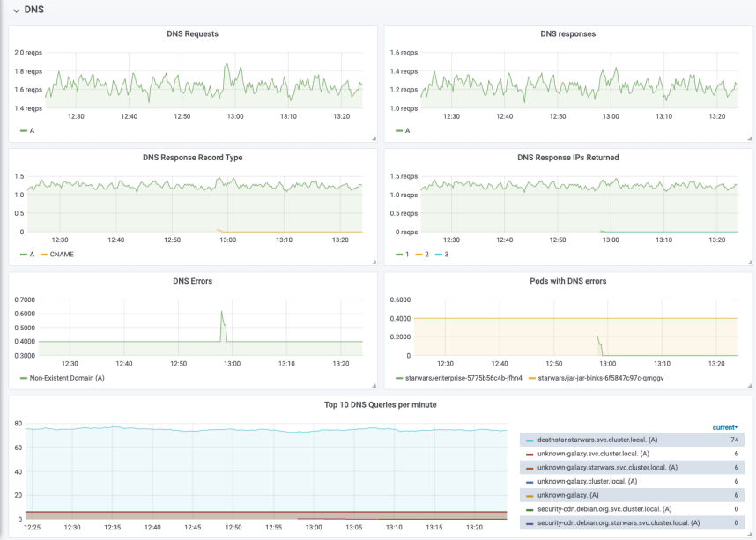The width and height of the screenshot is (756, 540).
Task: Click the security-cdn.debian.org.starwars.svc.cluster.local. (A) legend name
Action: 619,522
